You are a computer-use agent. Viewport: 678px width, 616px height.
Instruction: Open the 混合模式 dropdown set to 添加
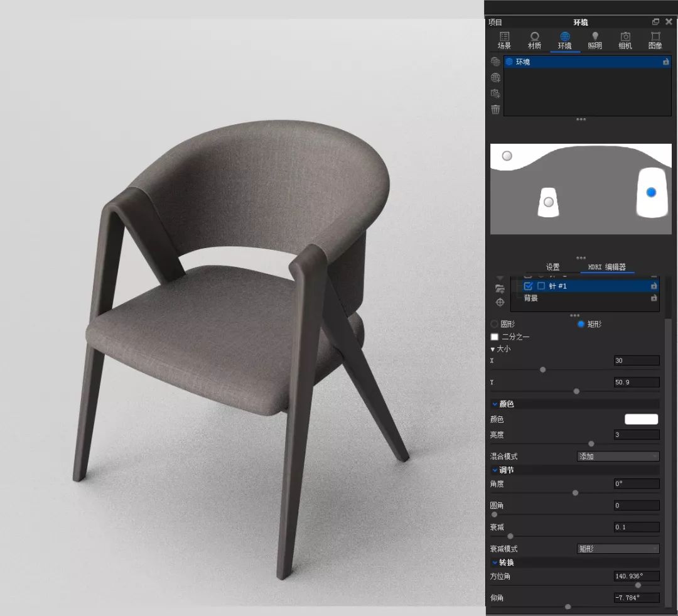(618, 457)
